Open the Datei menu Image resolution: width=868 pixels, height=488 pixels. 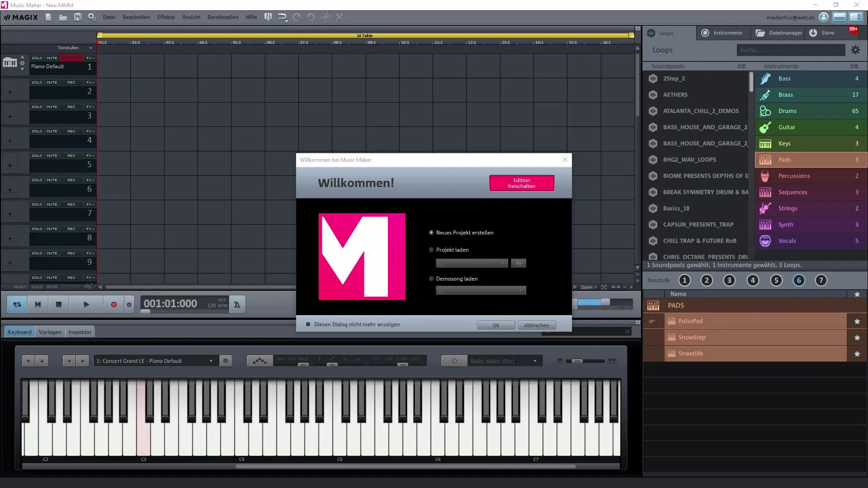click(x=109, y=17)
